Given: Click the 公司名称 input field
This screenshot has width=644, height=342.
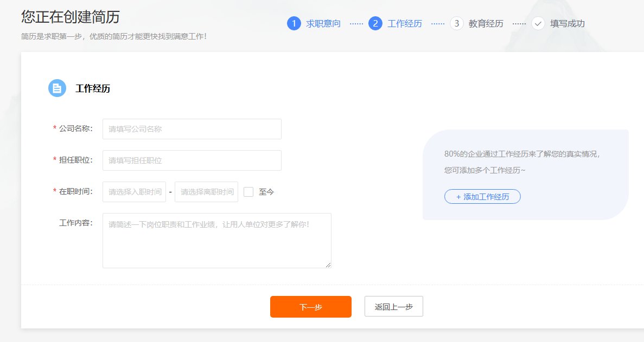Looking at the screenshot, I should click(192, 129).
